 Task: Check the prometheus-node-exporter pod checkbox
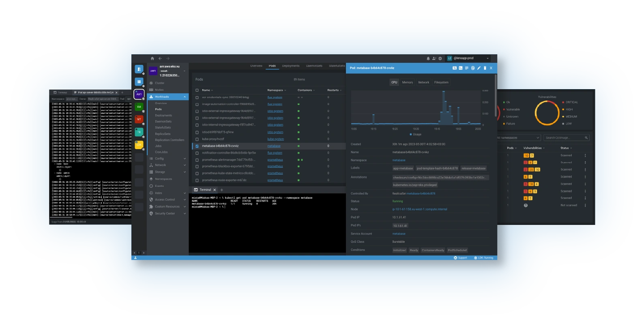197,180
